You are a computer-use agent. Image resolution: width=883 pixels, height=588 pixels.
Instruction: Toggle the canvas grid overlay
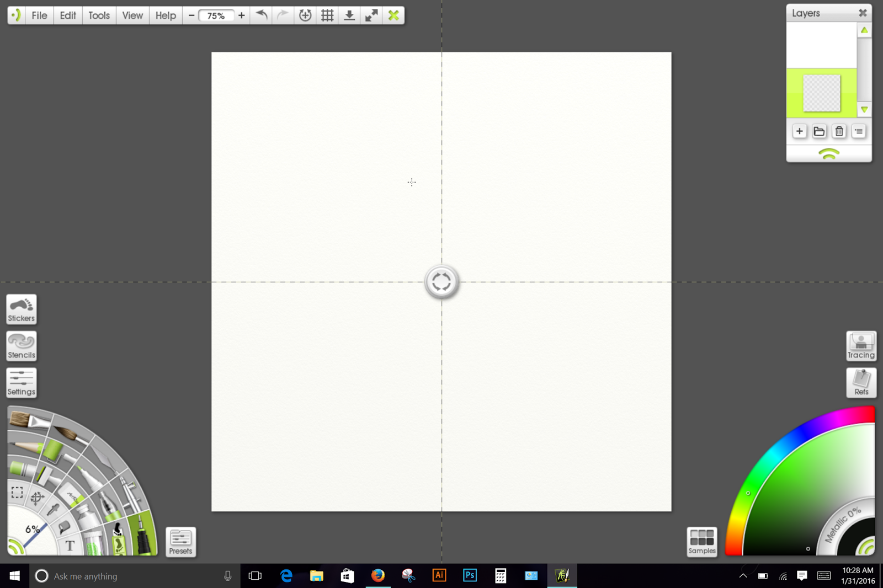pyautogui.click(x=327, y=15)
